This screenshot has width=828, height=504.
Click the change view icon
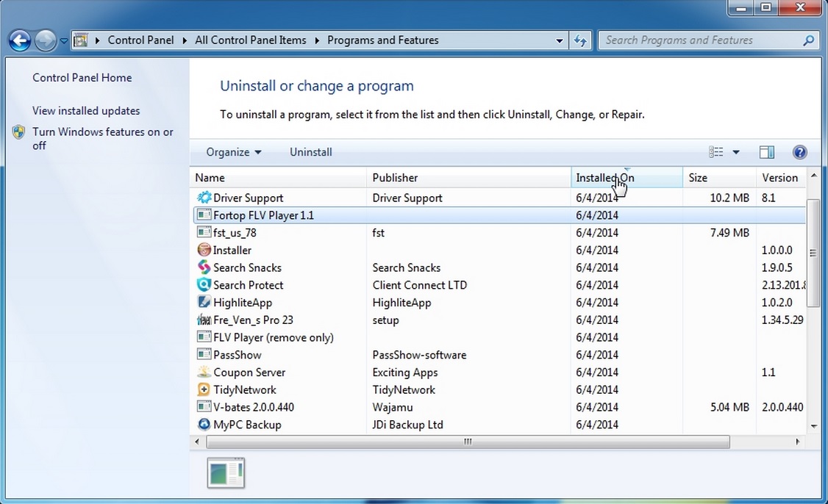pos(716,152)
